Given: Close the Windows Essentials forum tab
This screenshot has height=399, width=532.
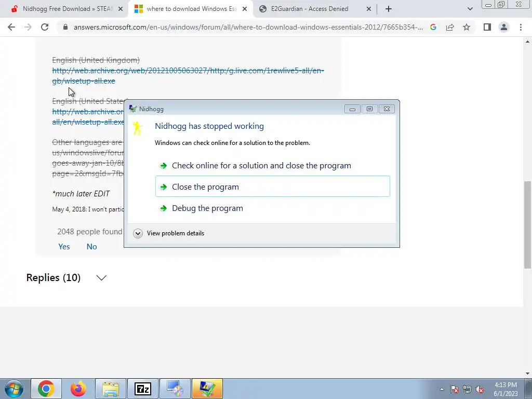Looking at the screenshot, I should 245,9.
